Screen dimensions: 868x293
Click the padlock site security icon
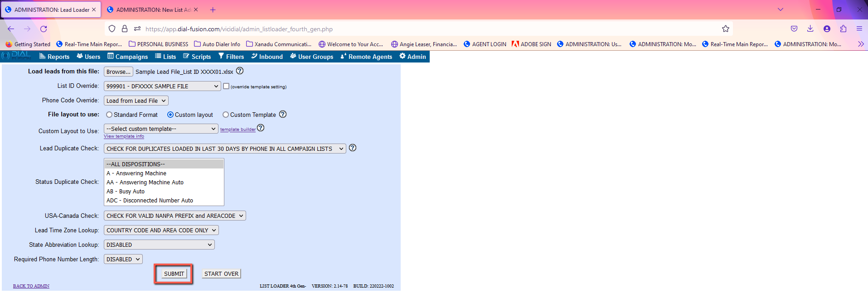pos(125,29)
